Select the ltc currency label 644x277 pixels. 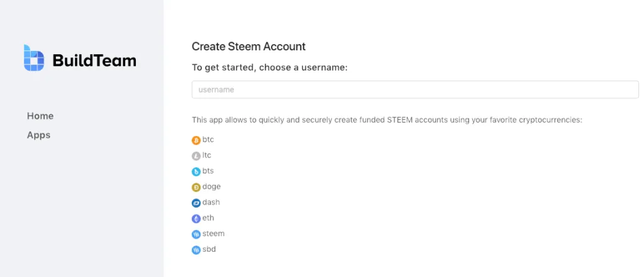tap(206, 155)
